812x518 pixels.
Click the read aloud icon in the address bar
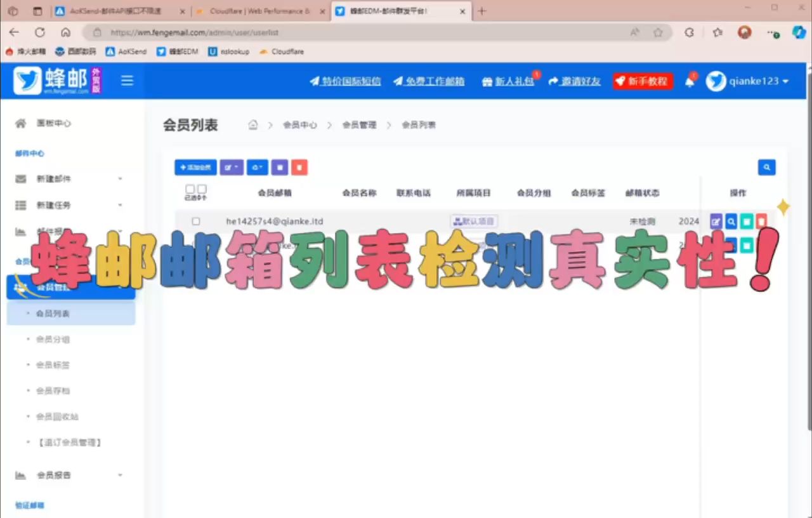click(x=634, y=32)
